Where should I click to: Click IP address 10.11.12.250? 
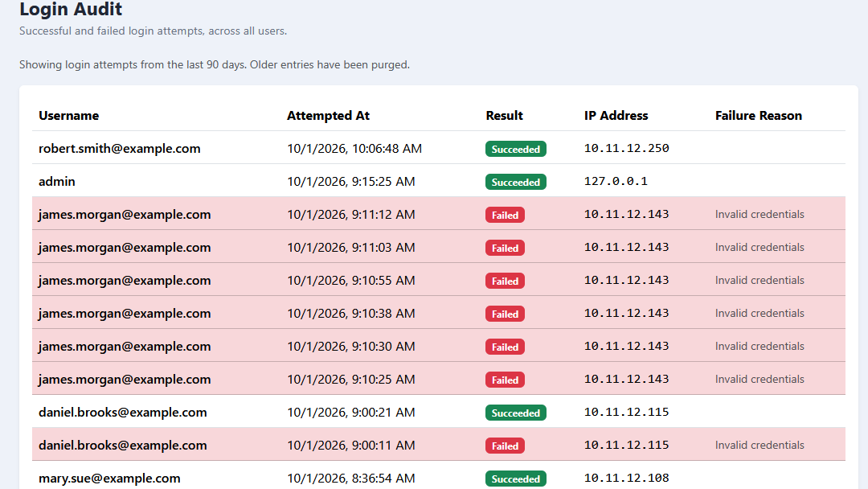(627, 148)
